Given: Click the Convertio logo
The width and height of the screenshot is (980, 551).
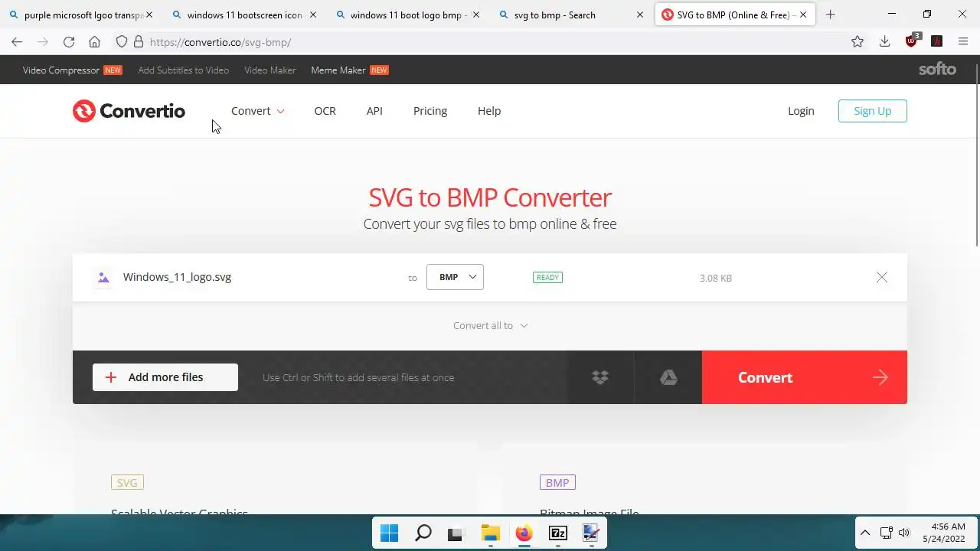Looking at the screenshot, I should coord(129,111).
